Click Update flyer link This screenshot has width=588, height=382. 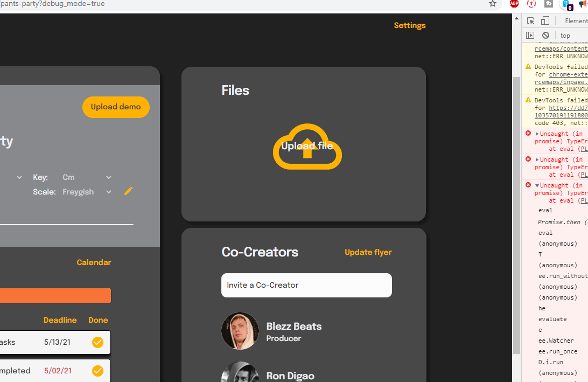[x=368, y=252]
